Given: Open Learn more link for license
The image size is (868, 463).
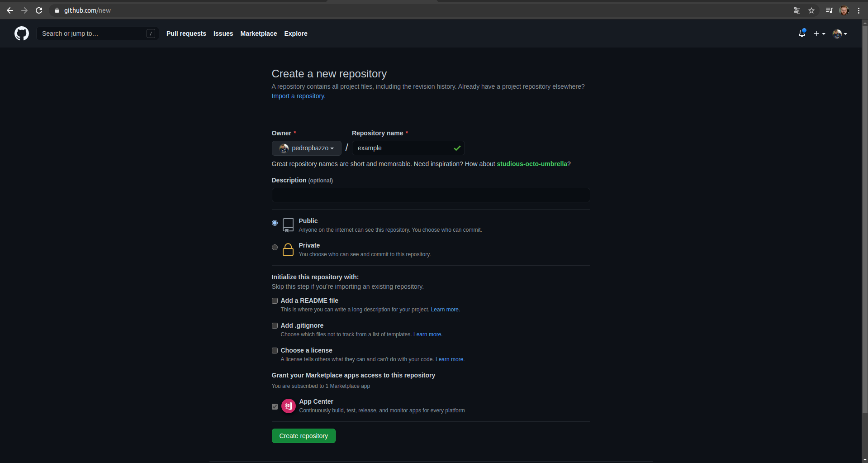Looking at the screenshot, I should click(450, 359).
